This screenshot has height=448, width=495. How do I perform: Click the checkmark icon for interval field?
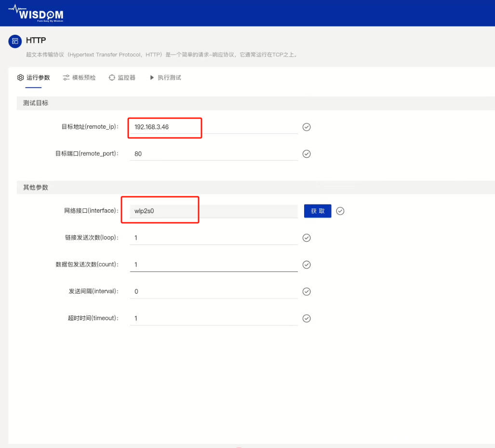[307, 292]
